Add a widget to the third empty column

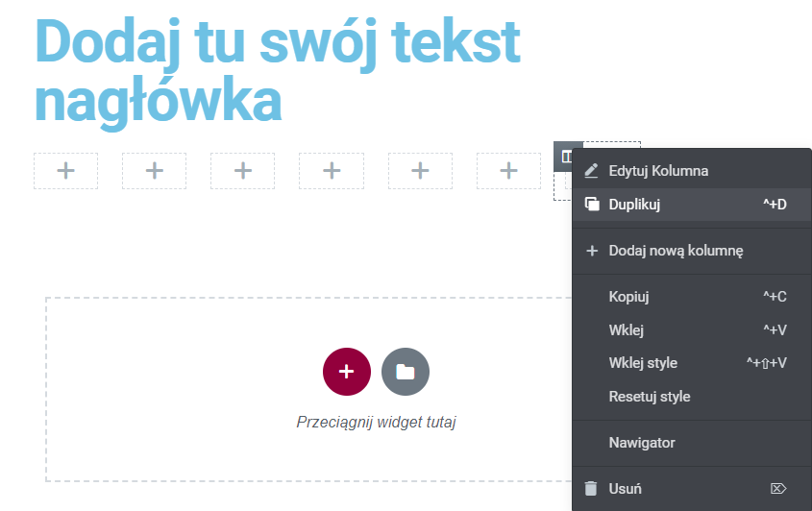242,171
